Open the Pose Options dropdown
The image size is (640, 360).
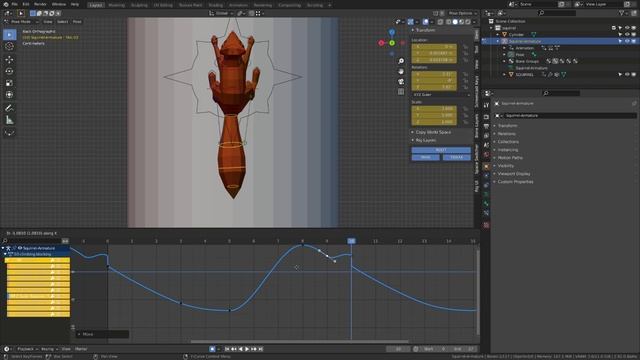click(462, 13)
